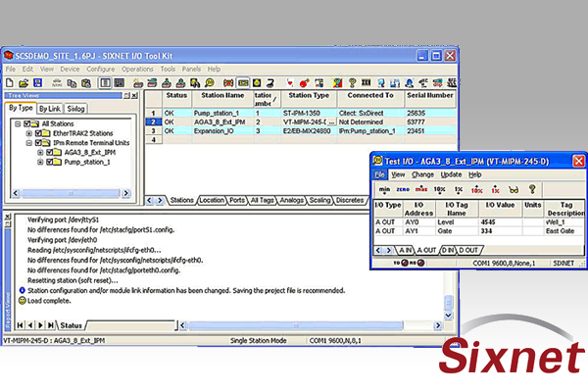588x392 pixels.
Task: Switch to the By Link tab
Action: (50, 109)
